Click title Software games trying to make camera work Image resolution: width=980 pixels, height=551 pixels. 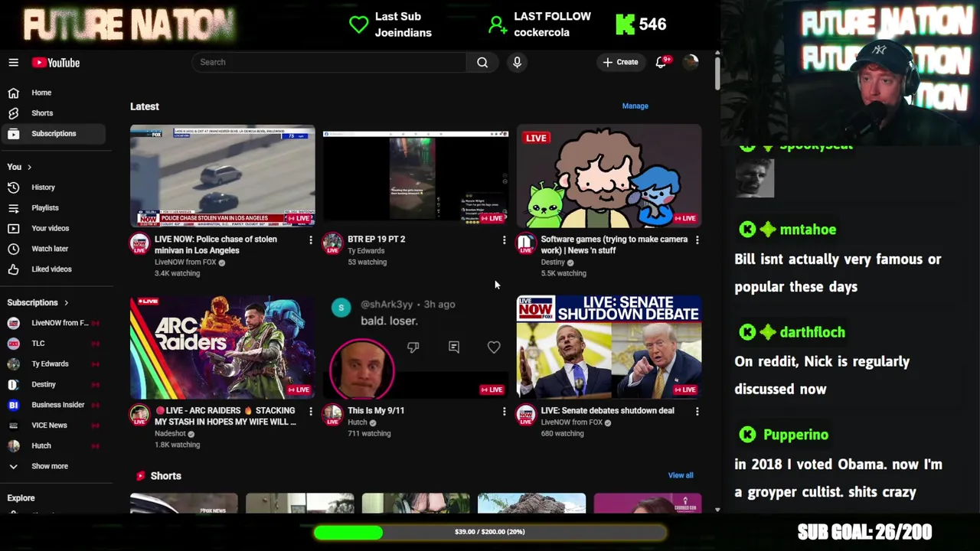pyautogui.click(x=614, y=245)
